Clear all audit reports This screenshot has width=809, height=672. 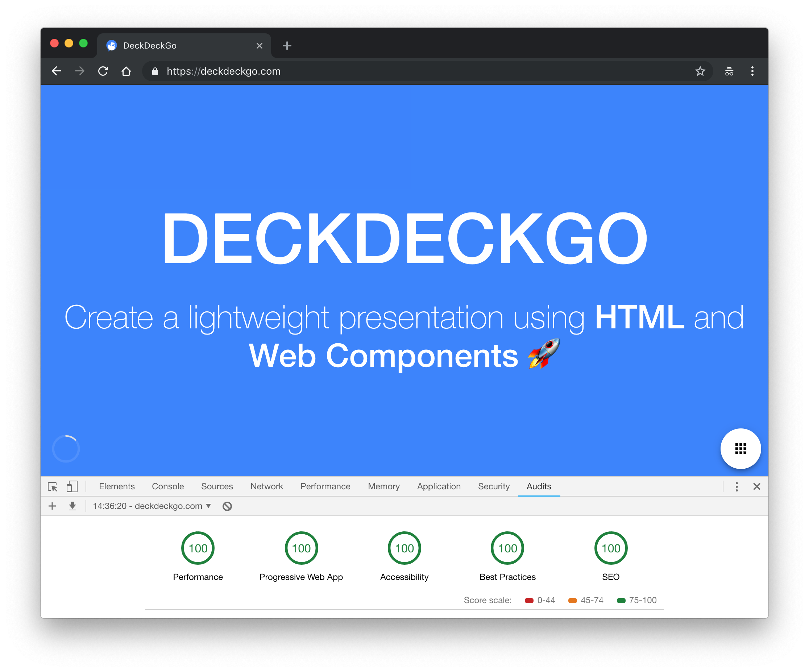click(227, 506)
